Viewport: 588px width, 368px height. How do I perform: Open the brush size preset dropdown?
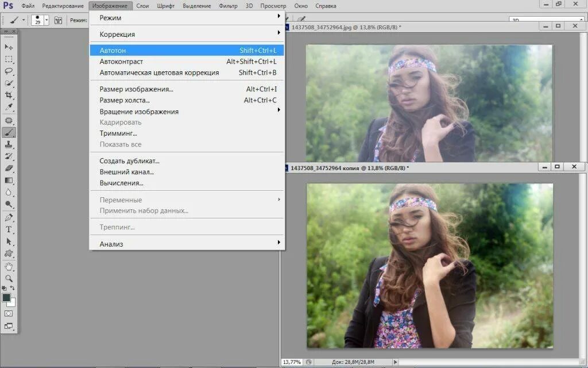(x=47, y=20)
